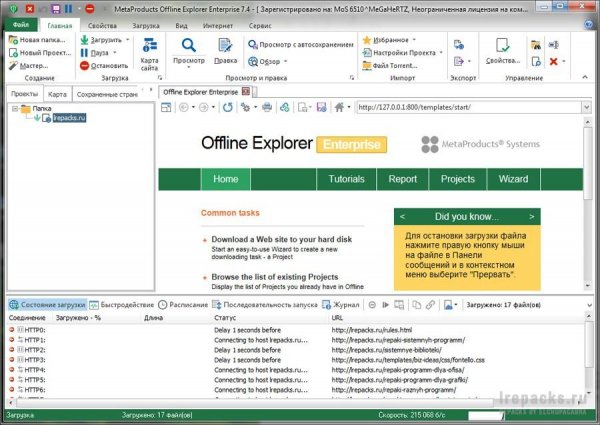The width and height of the screenshot is (600, 425).
Task: Open dropdown arrow next to Избранное
Action: coord(414,40)
